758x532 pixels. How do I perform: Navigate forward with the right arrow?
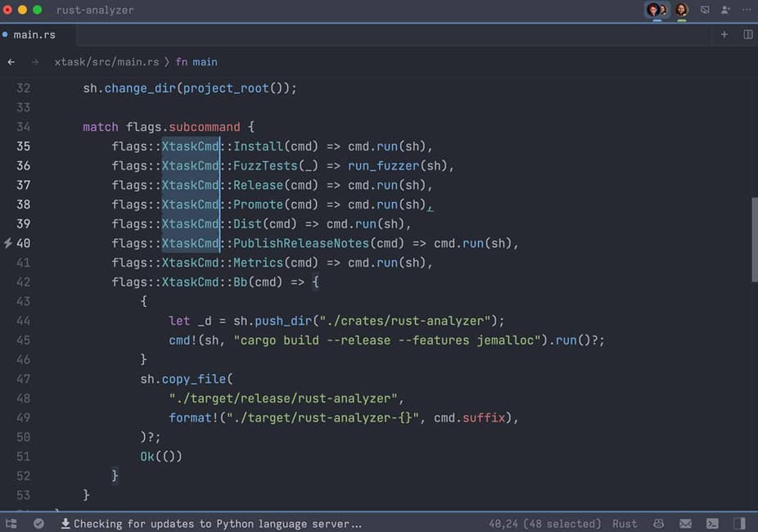(x=34, y=62)
